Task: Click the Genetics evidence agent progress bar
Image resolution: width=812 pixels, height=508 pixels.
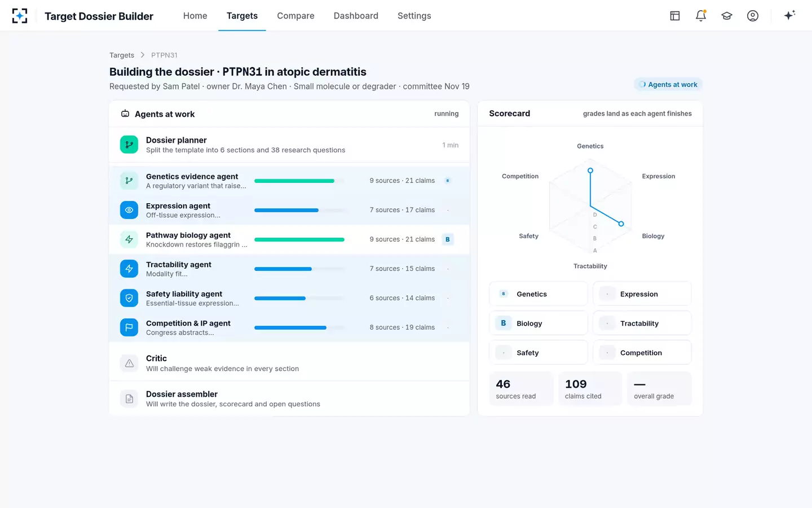Action: point(299,181)
